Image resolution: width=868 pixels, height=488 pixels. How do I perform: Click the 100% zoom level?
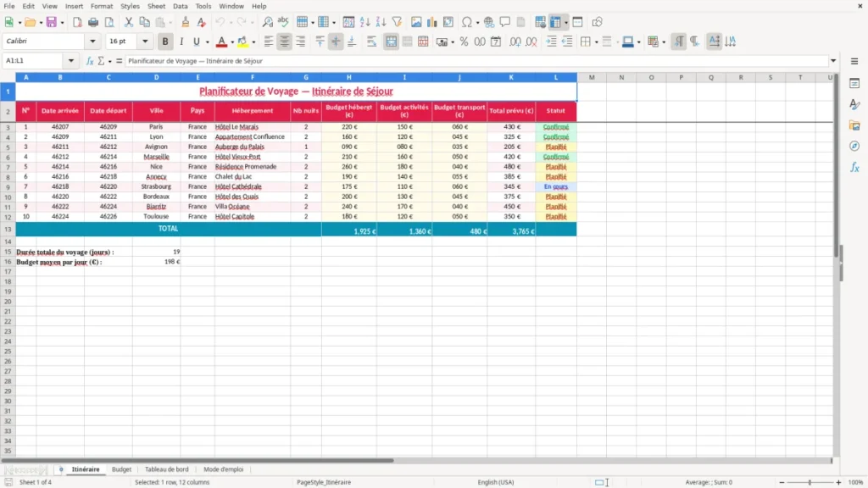click(x=856, y=482)
